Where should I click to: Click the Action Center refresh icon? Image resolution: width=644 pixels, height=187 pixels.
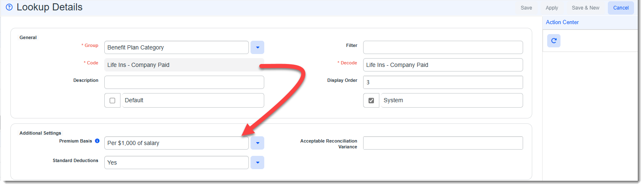pos(553,41)
